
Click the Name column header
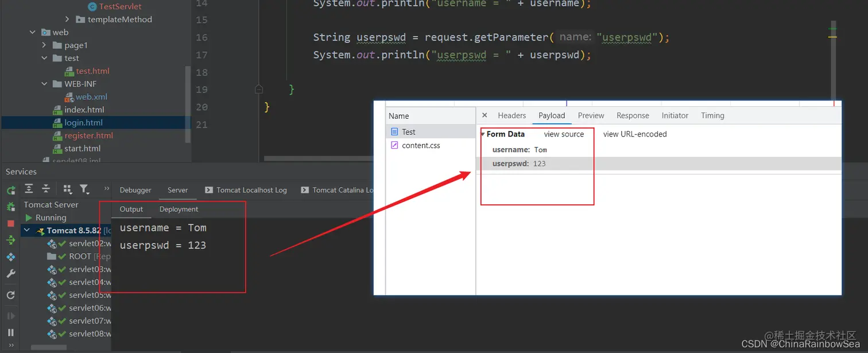(x=431, y=116)
